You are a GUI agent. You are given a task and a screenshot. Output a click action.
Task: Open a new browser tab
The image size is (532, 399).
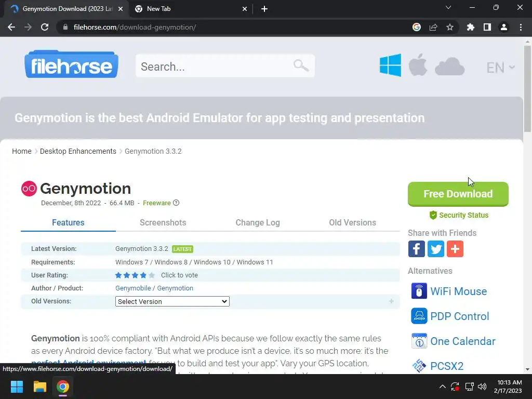264,9
